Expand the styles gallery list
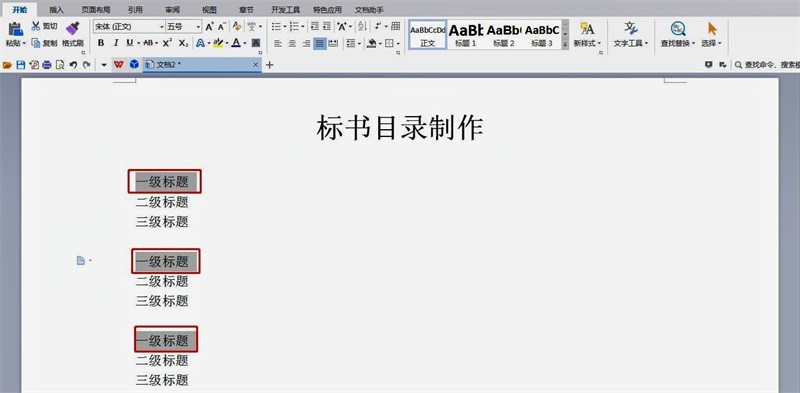The width and height of the screenshot is (800, 393). [x=565, y=45]
